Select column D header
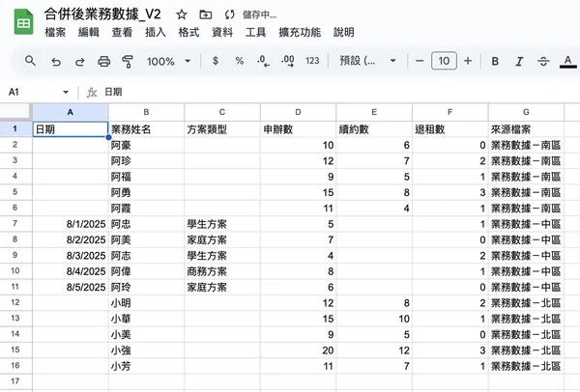The height and width of the screenshot is (392, 580). (298, 113)
